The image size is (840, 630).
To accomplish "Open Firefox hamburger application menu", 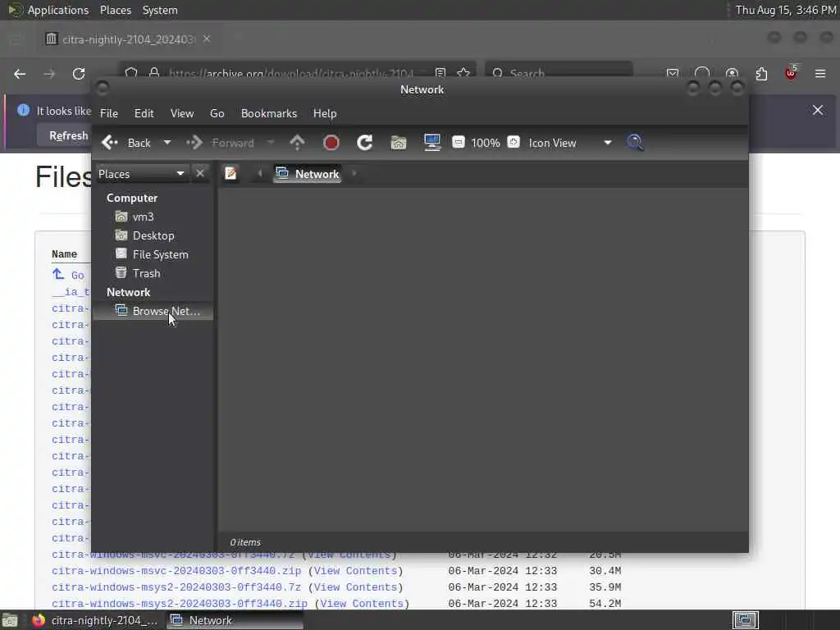I will pyautogui.click(x=820, y=73).
